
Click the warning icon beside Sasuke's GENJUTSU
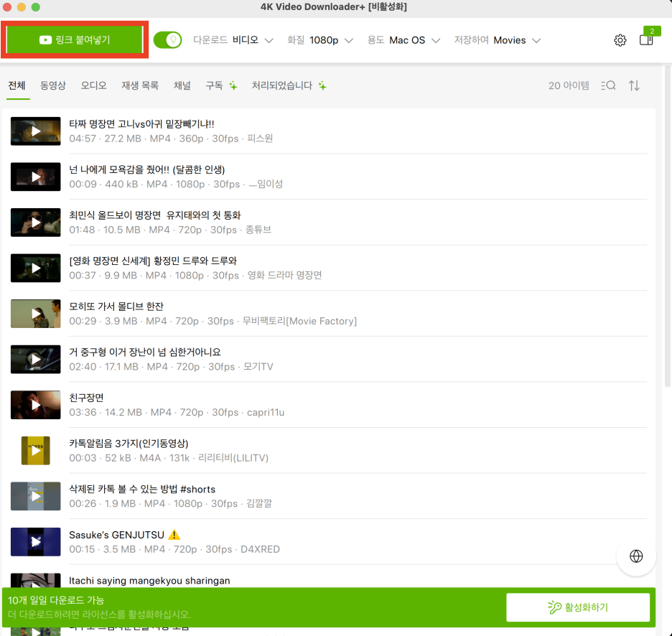coord(174,535)
